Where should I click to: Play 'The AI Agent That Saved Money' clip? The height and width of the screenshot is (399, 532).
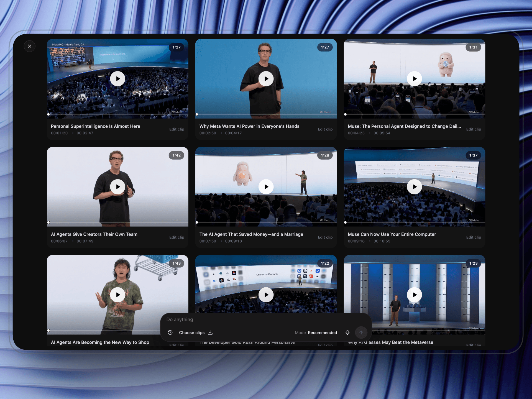[266, 187]
